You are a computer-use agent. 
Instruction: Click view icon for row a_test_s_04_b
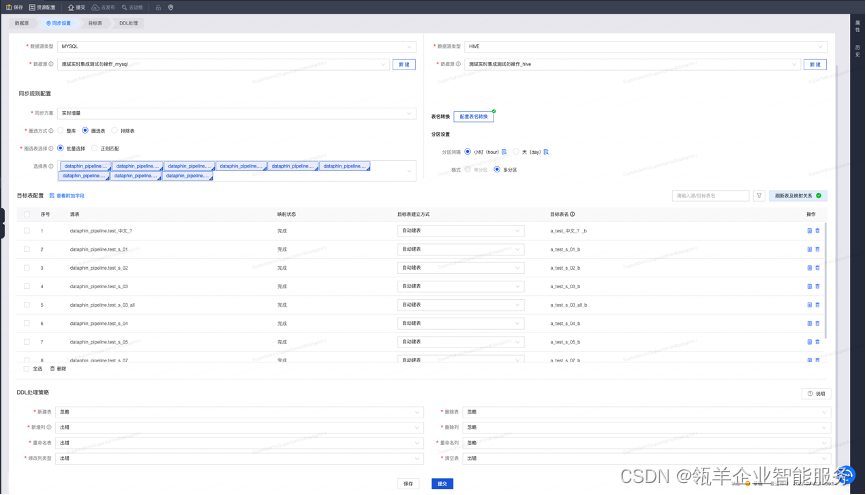pyautogui.click(x=810, y=323)
